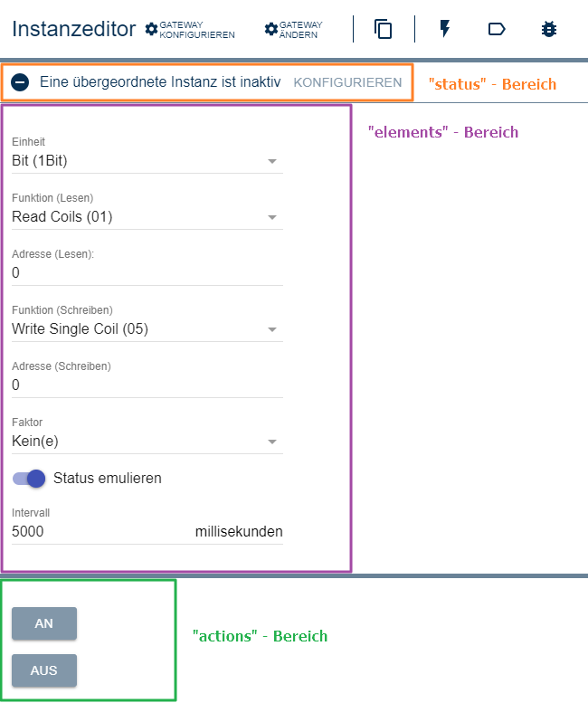Screen dimensions: 588x703
Task: Click the inactive status minus icon
Action: tap(21, 82)
